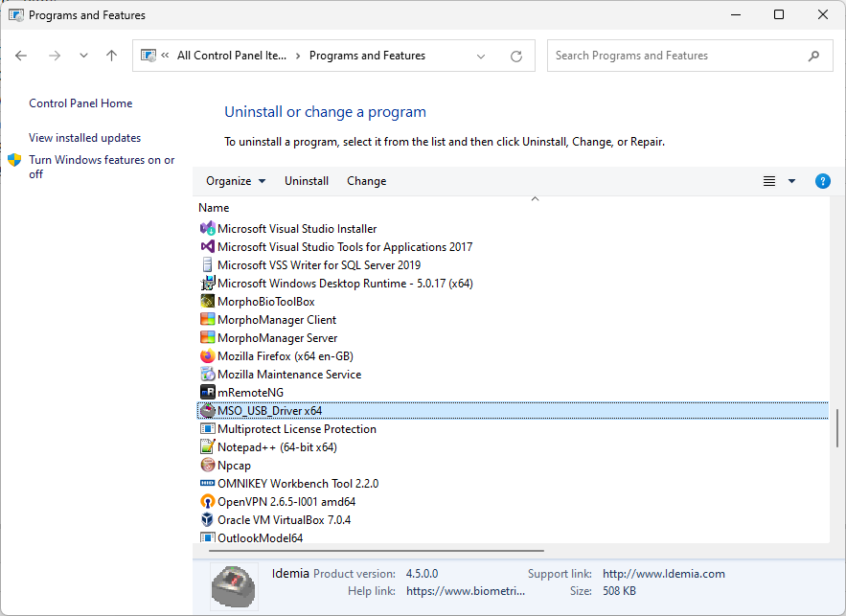Open the help question mark icon
The image size is (846, 616).
pos(822,181)
